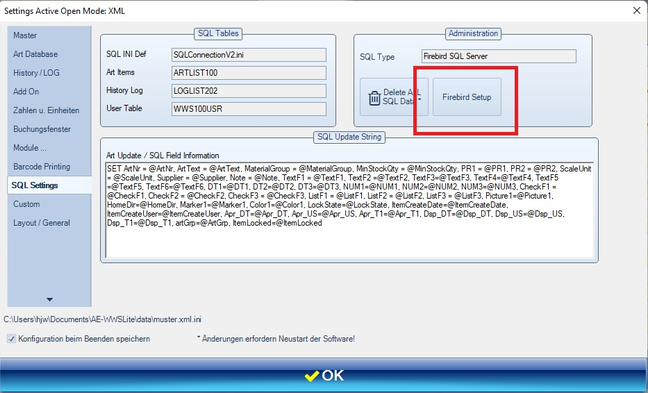
Task: Click inside the Art Update SQL string textbox
Action: [x=350, y=210]
